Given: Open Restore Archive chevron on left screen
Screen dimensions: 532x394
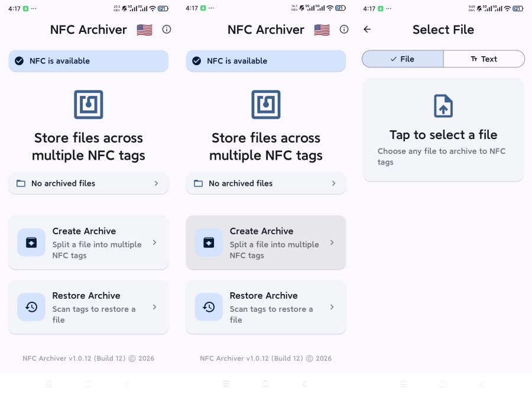Looking at the screenshot, I should pos(155,307).
